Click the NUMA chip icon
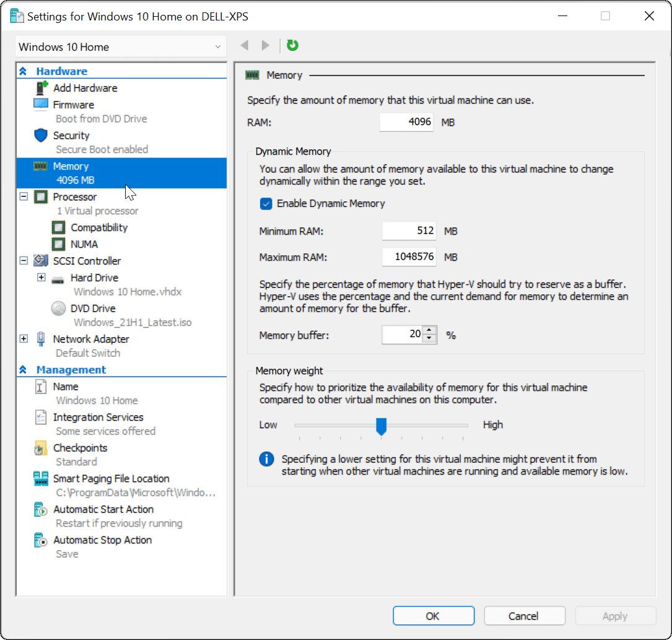 [x=58, y=244]
